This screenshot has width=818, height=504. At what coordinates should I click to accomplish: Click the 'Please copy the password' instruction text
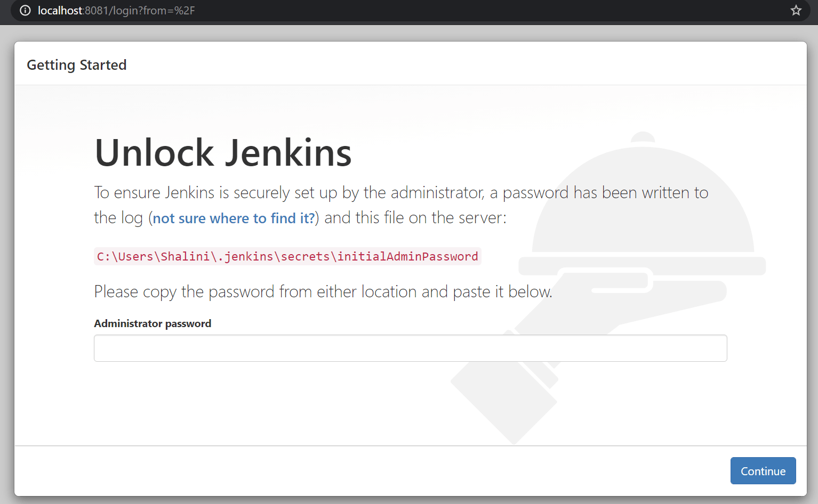click(323, 291)
